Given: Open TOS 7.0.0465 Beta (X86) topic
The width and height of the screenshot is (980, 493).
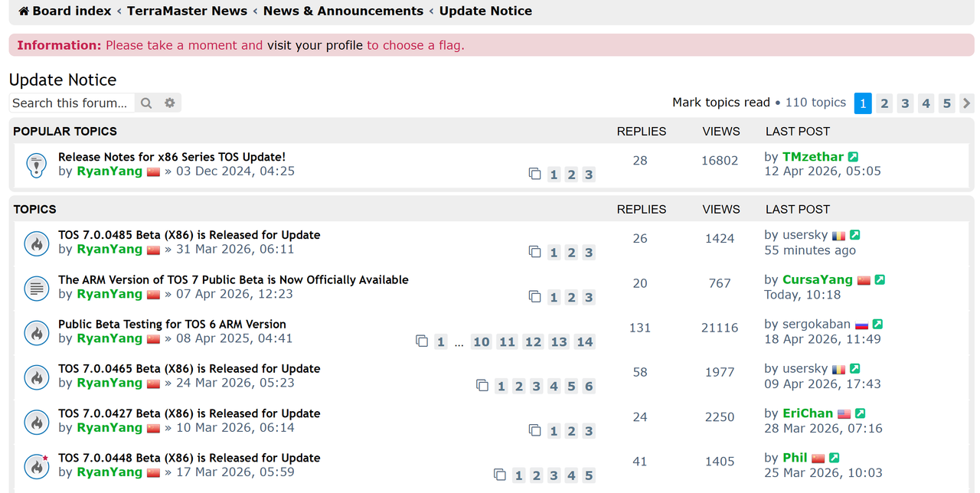Looking at the screenshot, I should pos(189,369).
